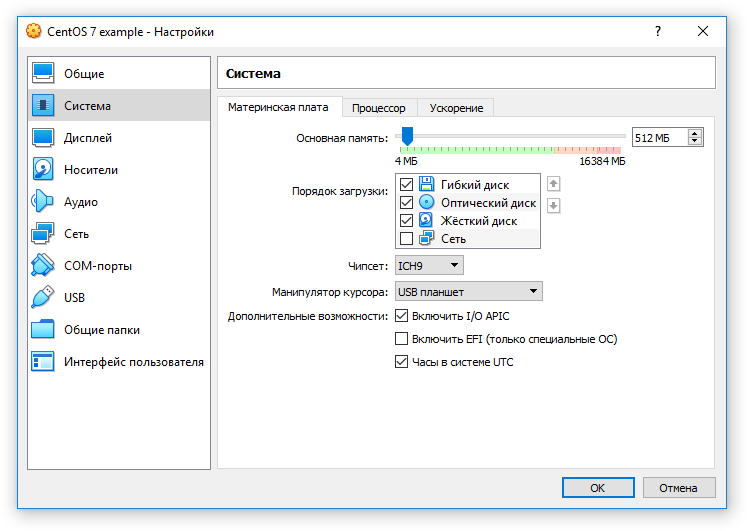This screenshot has height=531, width=748.
Task: Enable the Включить EFI checkbox
Action: click(x=402, y=339)
